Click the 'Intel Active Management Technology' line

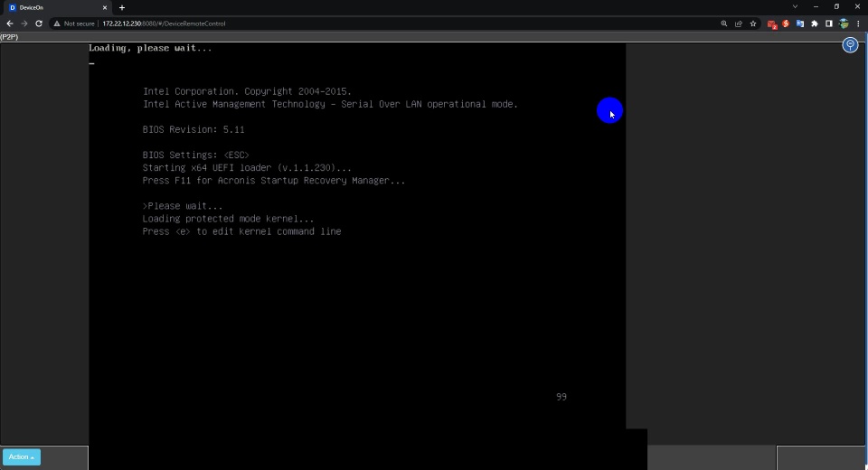click(331, 104)
